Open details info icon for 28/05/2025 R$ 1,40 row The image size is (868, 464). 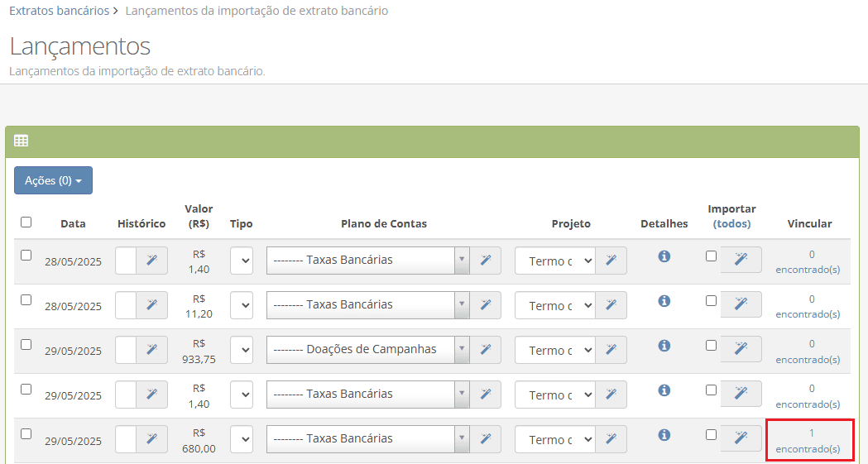[x=664, y=256]
